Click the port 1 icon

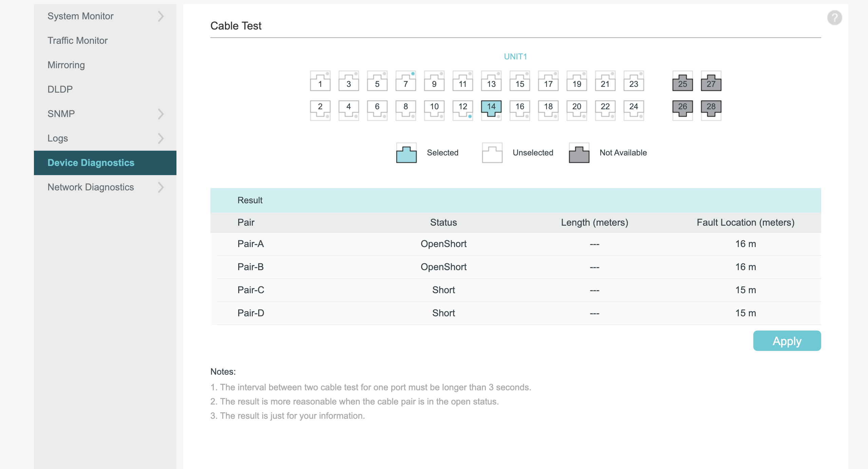(320, 81)
